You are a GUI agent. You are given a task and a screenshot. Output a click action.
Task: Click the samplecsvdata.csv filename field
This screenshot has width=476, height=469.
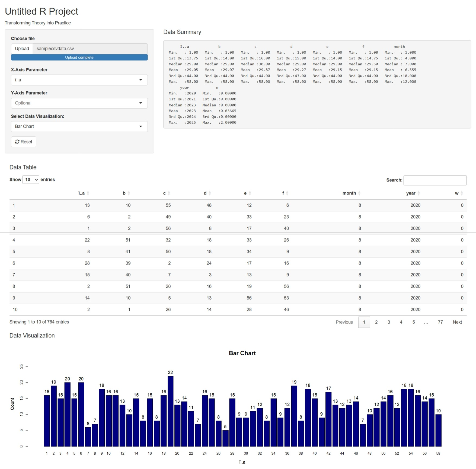90,49
